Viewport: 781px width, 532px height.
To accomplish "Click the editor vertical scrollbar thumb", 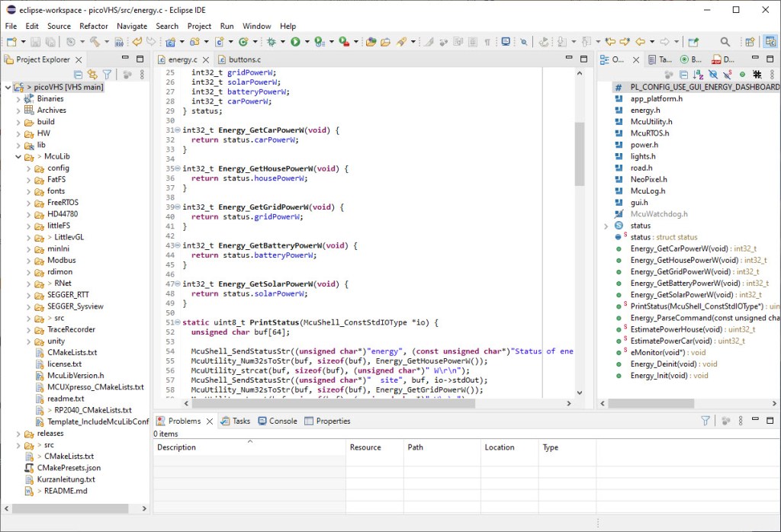I will pyautogui.click(x=579, y=152).
